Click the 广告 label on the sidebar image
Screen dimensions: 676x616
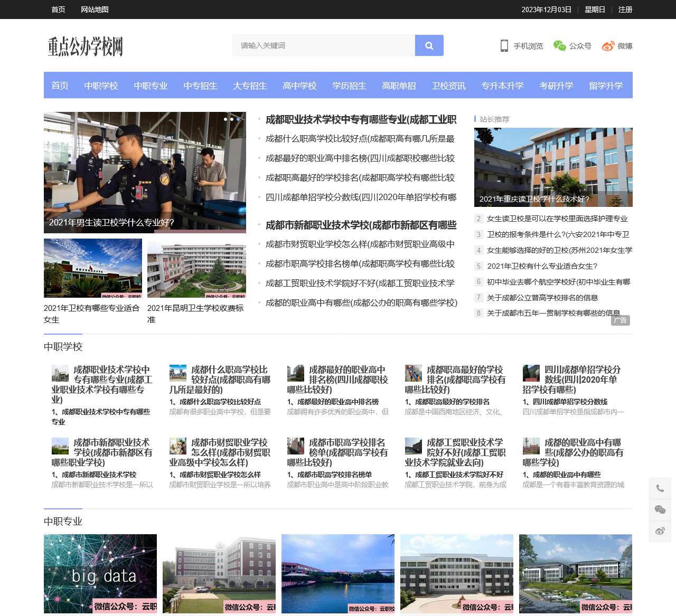click(x=621, y=320)
